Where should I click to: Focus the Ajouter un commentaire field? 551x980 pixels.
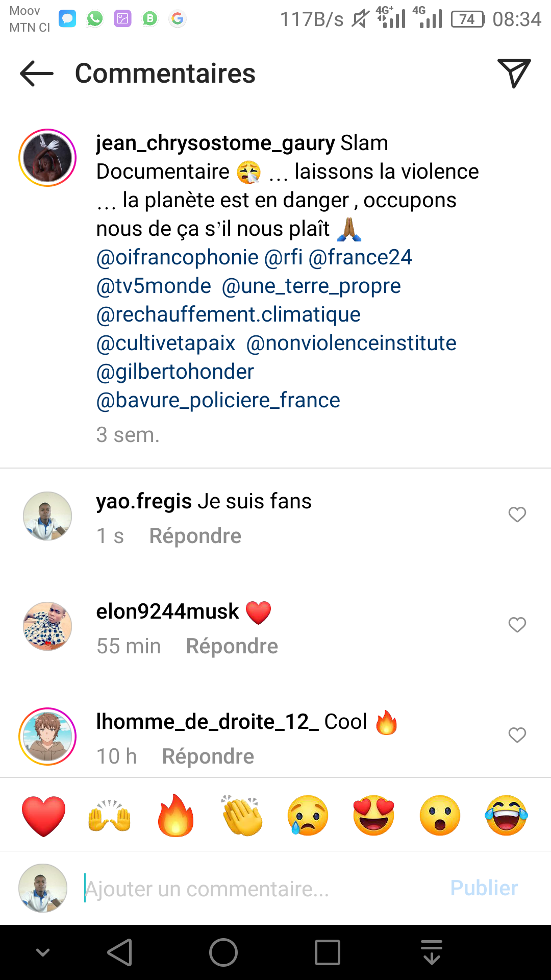255,889
